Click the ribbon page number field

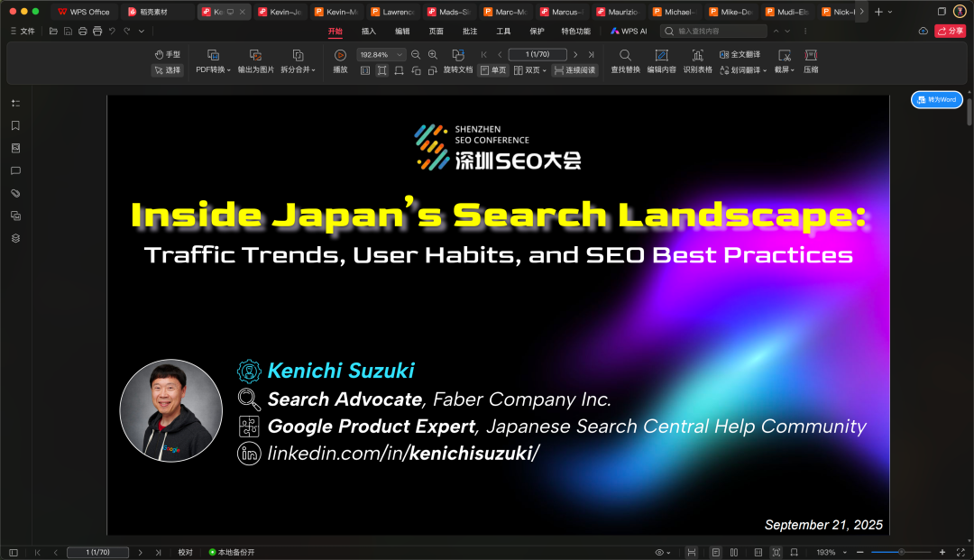pos(538,55)
